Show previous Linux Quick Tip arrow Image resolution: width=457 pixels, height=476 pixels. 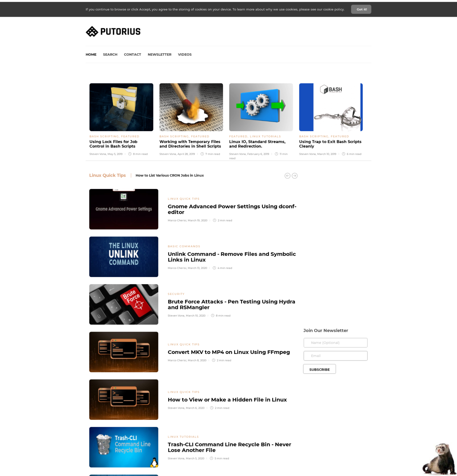[x=288, y=176]
